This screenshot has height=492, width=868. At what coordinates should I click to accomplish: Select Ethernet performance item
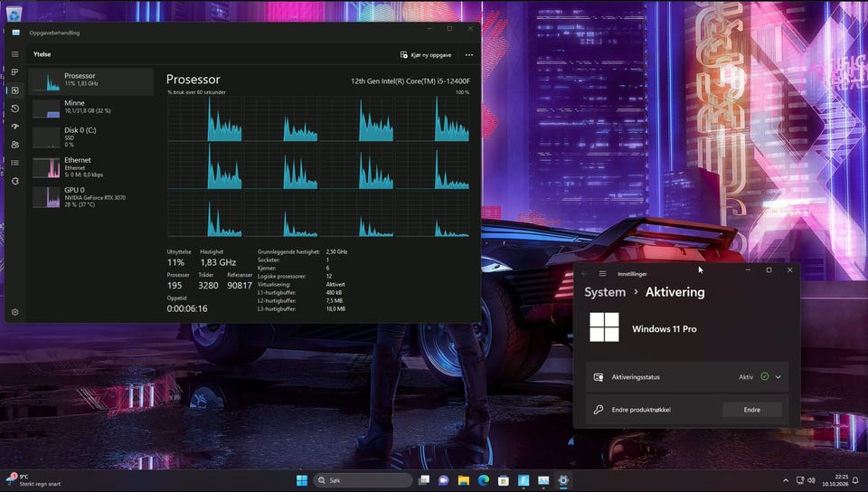[91, 167]
